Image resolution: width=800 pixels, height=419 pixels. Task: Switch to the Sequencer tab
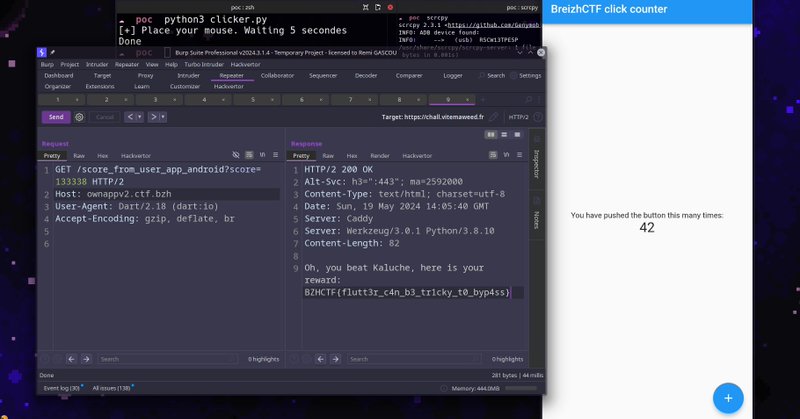click(323, 76)
